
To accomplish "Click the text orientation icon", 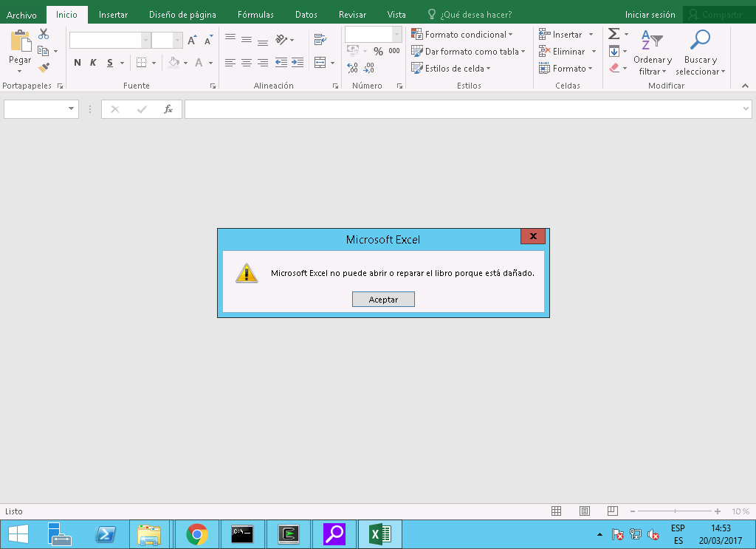I will point(281,40).
